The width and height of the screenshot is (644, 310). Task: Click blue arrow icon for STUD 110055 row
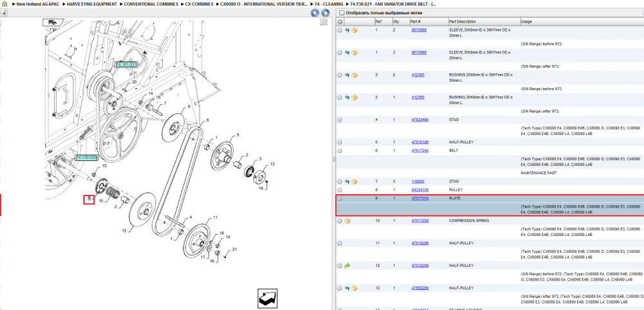coord(347,181)
